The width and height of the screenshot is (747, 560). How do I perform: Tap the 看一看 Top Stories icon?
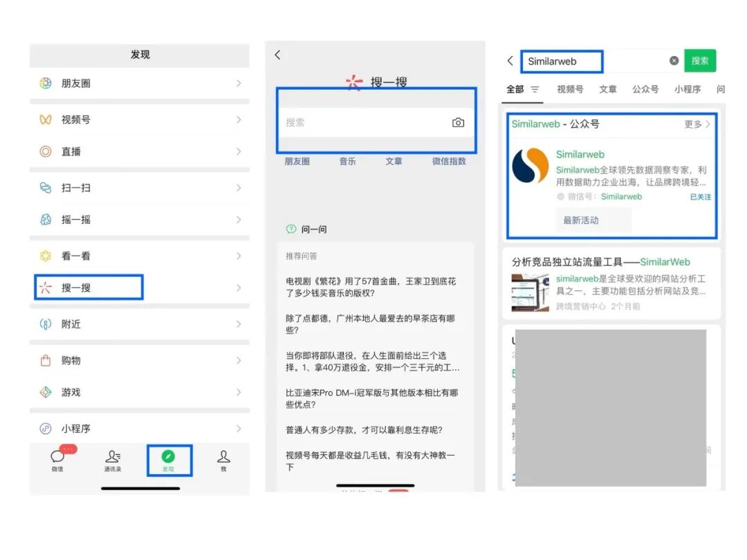pos(45,256)
